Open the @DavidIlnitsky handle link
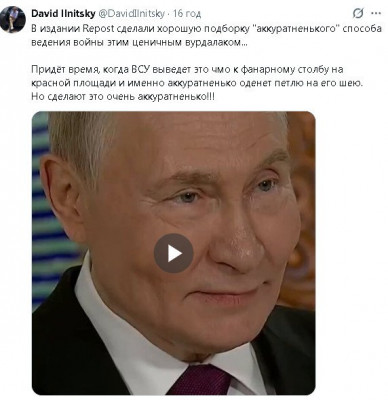388x400 pixels. [132, 14]
